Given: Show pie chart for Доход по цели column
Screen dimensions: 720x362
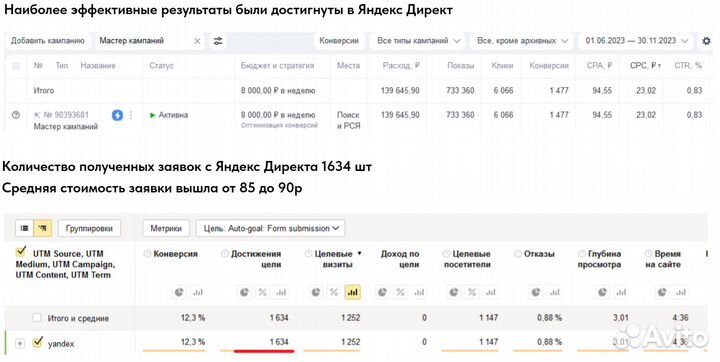Looking at the screenshot, I should [x=382, y=292].
